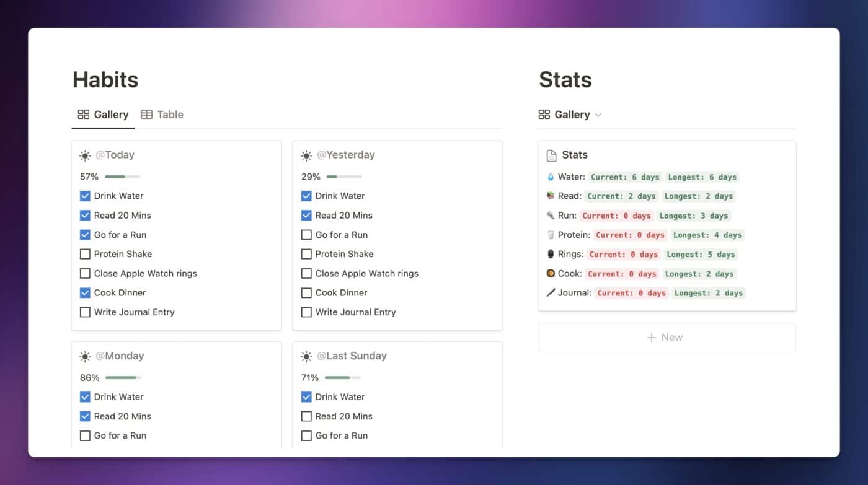Click the sun icon on the @Last Sunday card
This screenshot has height=485, width=868.
point(306,356)
